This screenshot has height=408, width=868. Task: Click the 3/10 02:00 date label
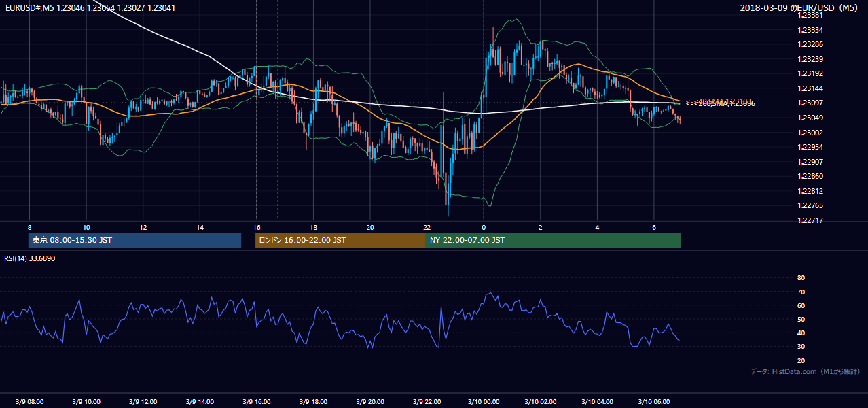pyautogui.click(x=540, y=401)
